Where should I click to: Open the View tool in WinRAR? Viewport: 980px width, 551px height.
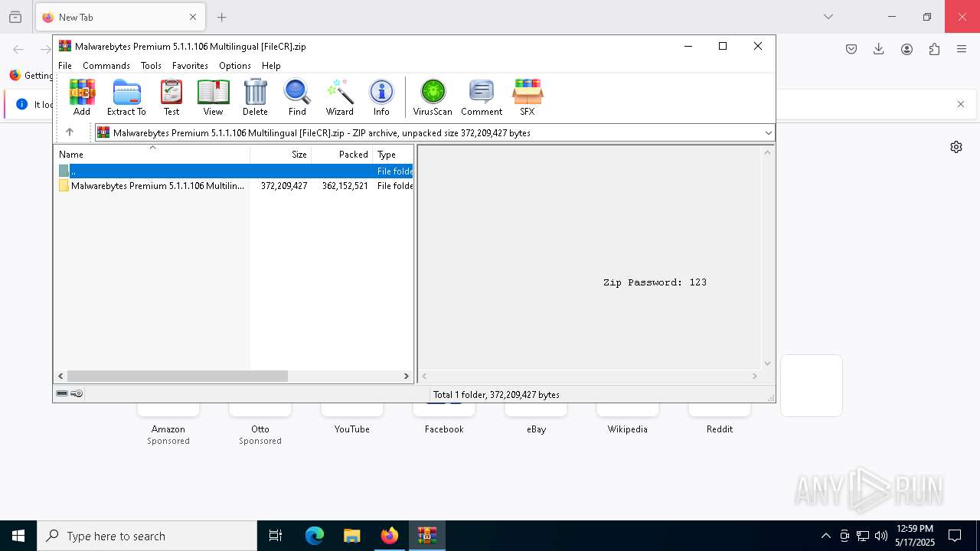coord(213,97)
